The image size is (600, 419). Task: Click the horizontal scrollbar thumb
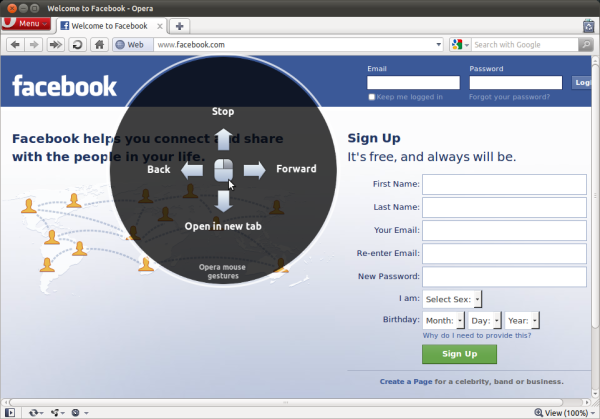pos(286,403)
